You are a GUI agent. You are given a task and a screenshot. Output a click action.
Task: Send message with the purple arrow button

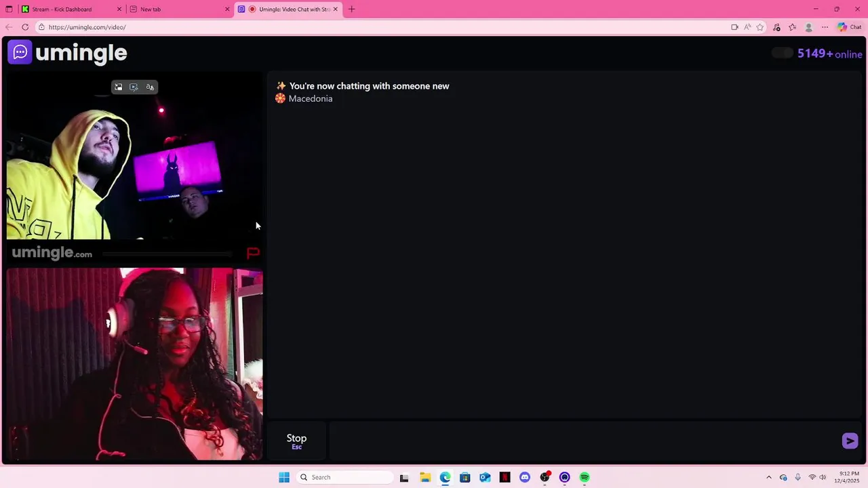[850, 441]
